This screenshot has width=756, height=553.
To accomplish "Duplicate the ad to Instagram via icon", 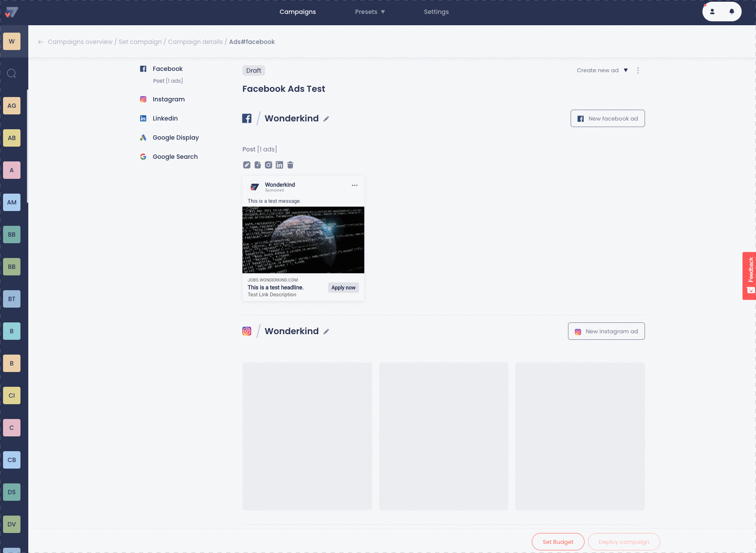I will click(x=269, y=165).
